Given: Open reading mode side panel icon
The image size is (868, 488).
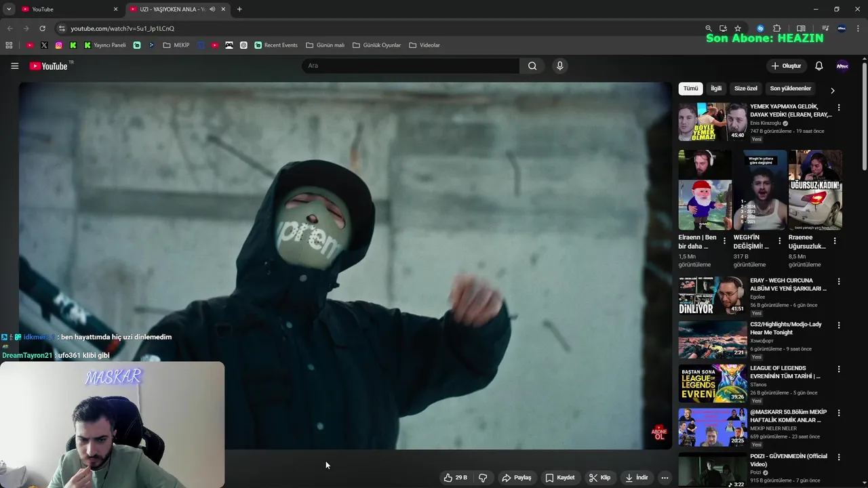Looking at the screenshot, I should click(x=801, y=28).
